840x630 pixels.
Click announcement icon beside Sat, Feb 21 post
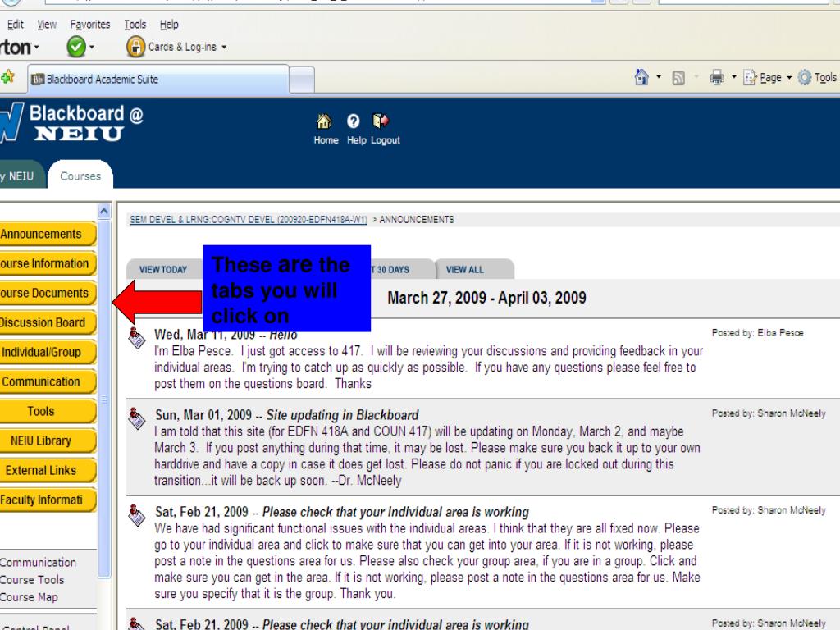[137, 515]
